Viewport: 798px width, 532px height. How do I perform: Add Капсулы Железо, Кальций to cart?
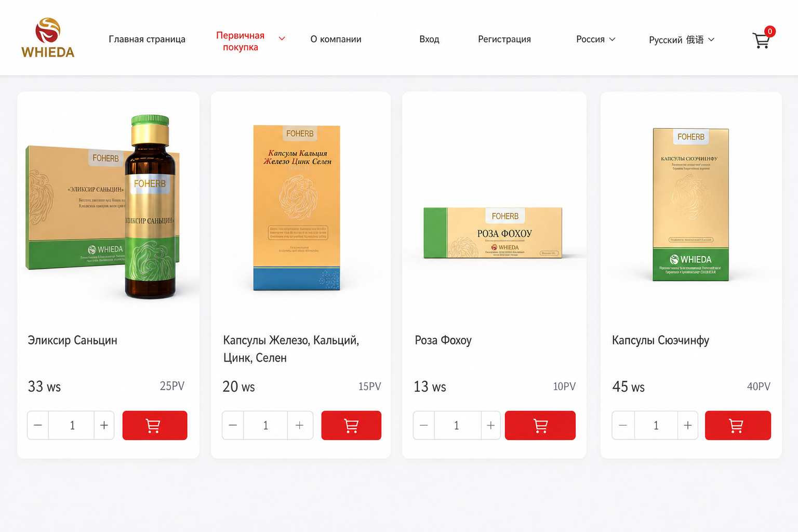(x=351, y=425)
